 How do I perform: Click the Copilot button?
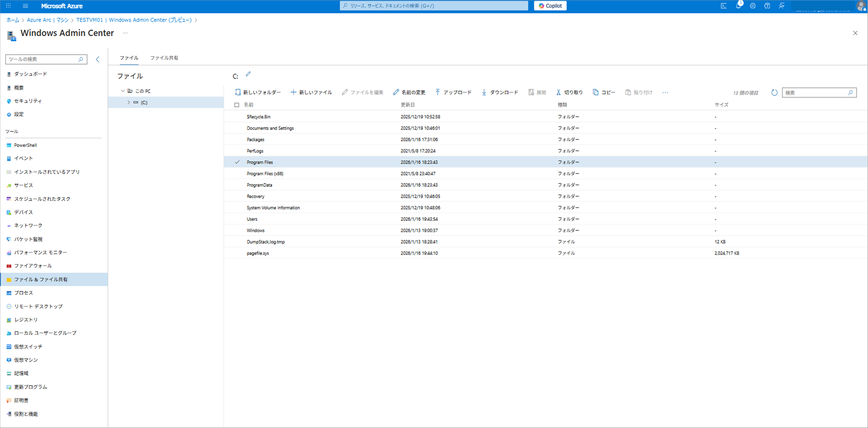[x=550, y=6]
